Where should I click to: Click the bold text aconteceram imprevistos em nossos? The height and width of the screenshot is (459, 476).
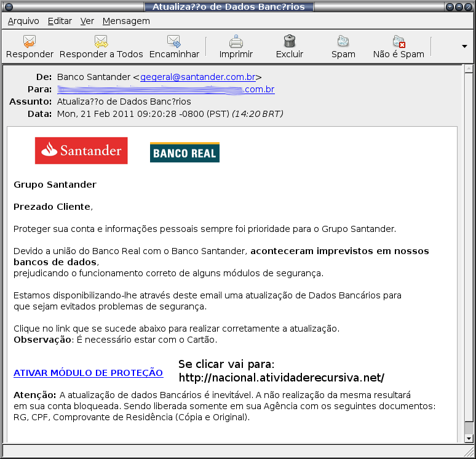point(339,251)
